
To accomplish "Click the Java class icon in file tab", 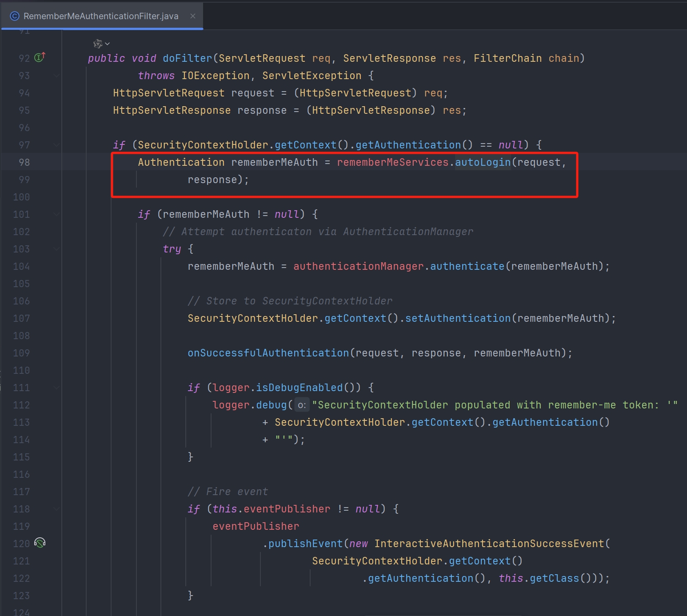I will 15,16.
